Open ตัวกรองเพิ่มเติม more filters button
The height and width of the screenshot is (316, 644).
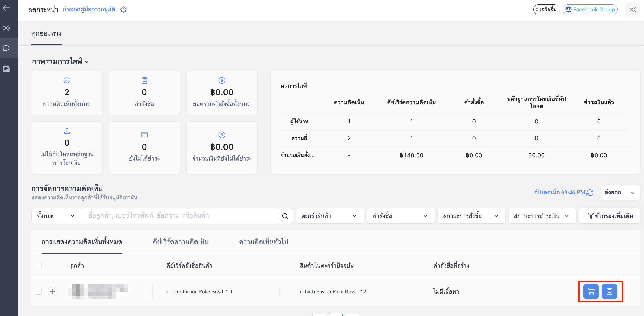point(610,216)
